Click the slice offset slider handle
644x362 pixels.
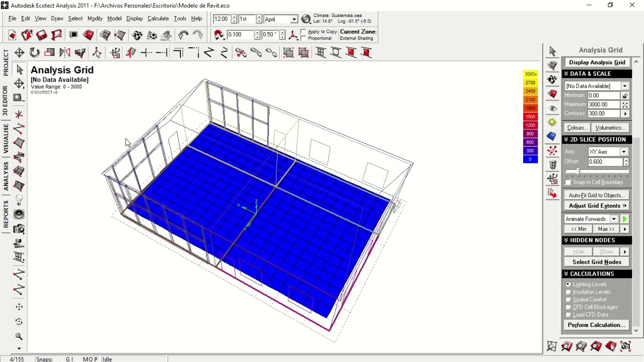pos(578,172)
